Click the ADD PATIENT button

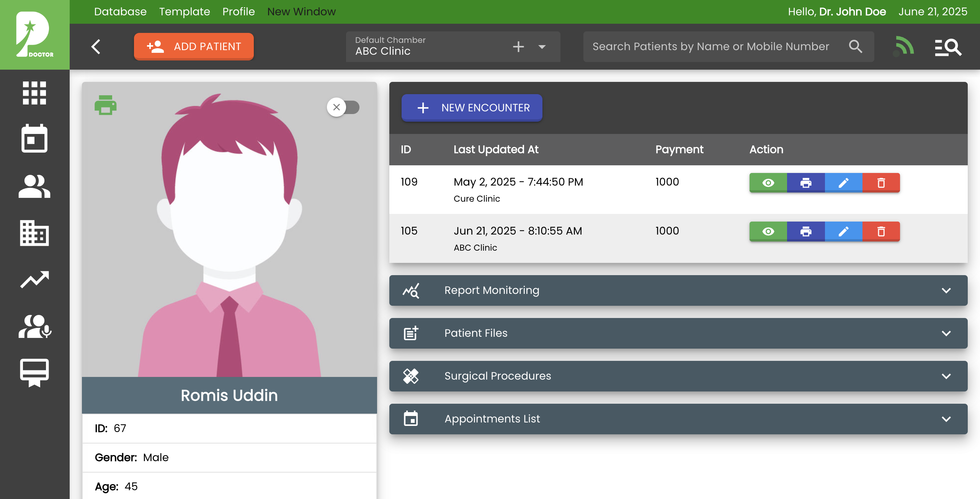194,46
